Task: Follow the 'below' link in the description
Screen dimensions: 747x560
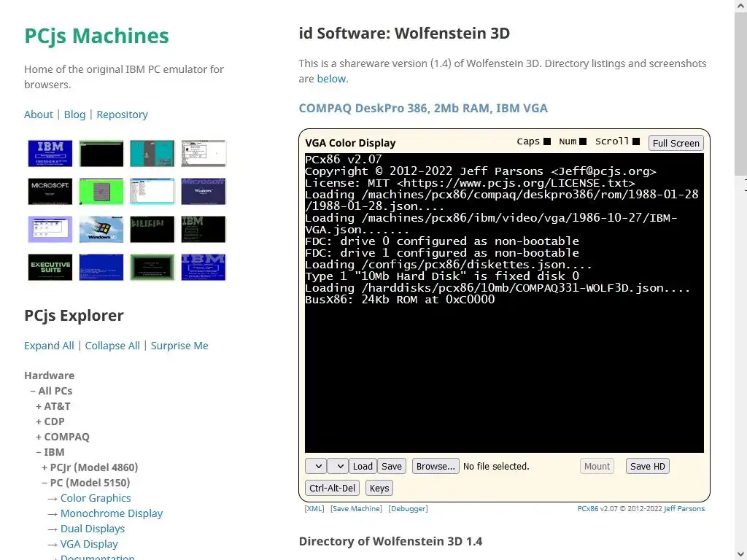Action: (x=331, y=79)
